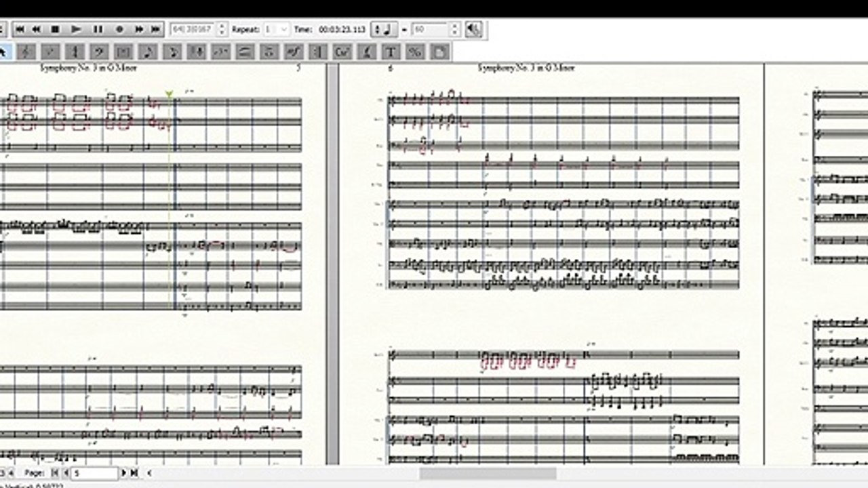Pause the score playback
This screenshot has height=488, width=868.
(x=98, y=30)
